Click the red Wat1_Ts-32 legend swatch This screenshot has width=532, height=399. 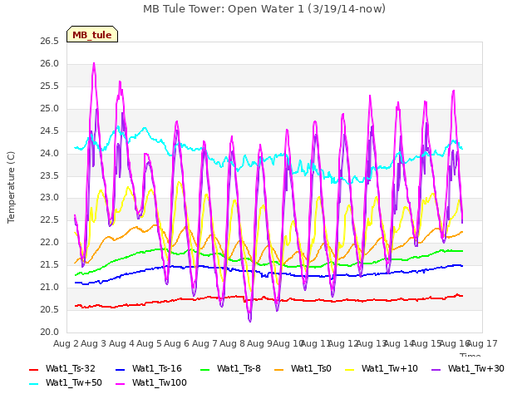[34, 369]
